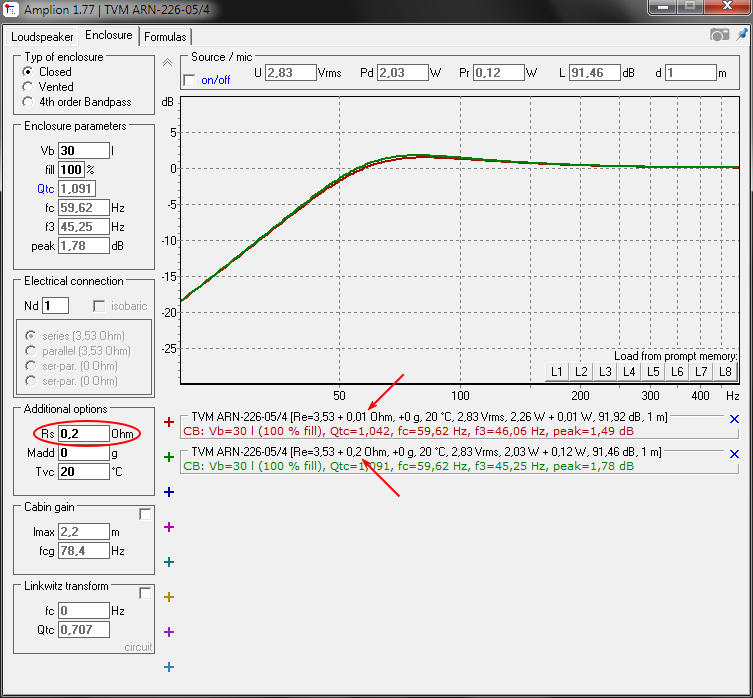Viewport: 753px width, 698px height.
Task: Click the green plus memory slot icon
Action: tap(169, 457)
